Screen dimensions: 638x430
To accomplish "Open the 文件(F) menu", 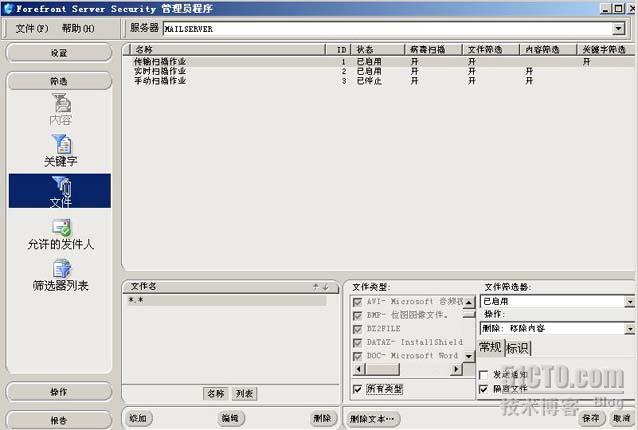I will (x=32, y=28).
